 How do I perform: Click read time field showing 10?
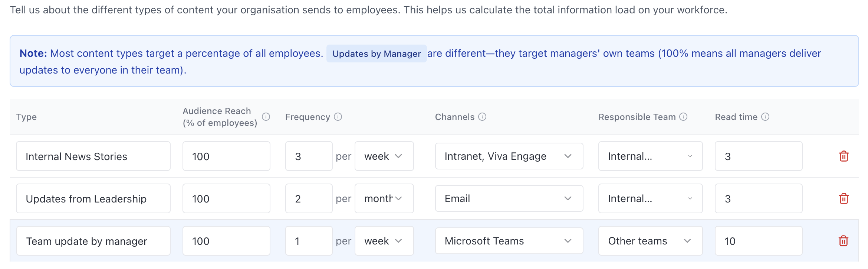[758, 241]
